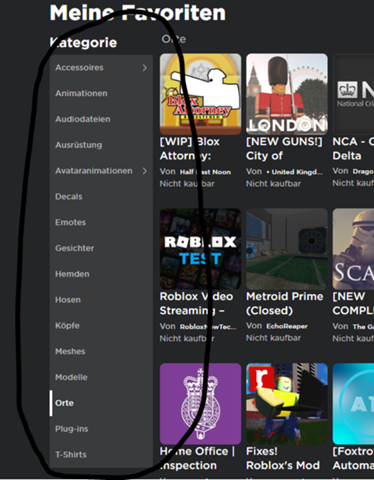Switch to the Emotes category
Screen dimensions: 374x480
pyautogui.click(x=101, y=222)
